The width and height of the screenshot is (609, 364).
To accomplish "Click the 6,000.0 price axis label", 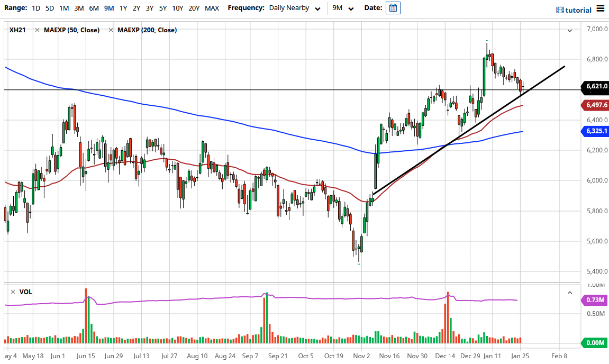I will pos(597,180).
